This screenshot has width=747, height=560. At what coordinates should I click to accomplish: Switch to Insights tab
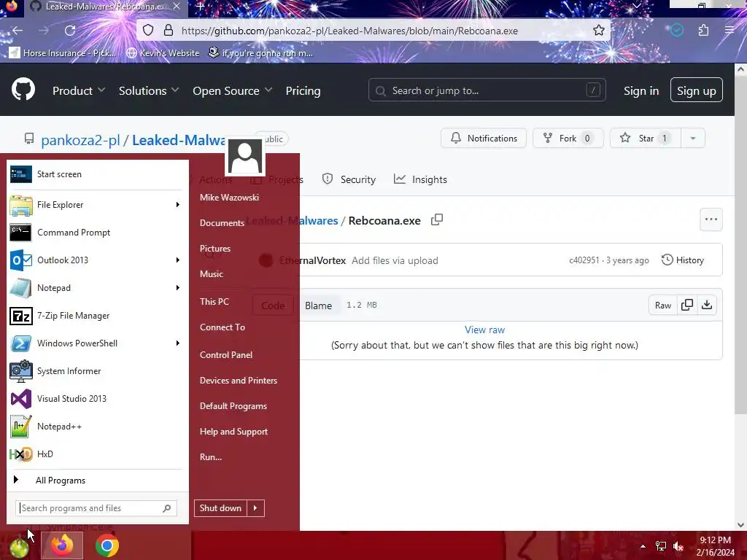pyautogui.click(x=421, y=179)
